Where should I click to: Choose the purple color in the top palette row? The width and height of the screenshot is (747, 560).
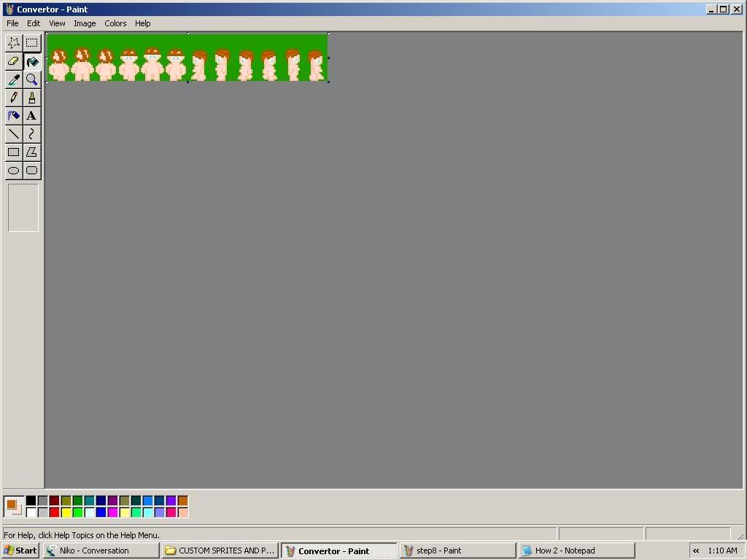[113, 500]
